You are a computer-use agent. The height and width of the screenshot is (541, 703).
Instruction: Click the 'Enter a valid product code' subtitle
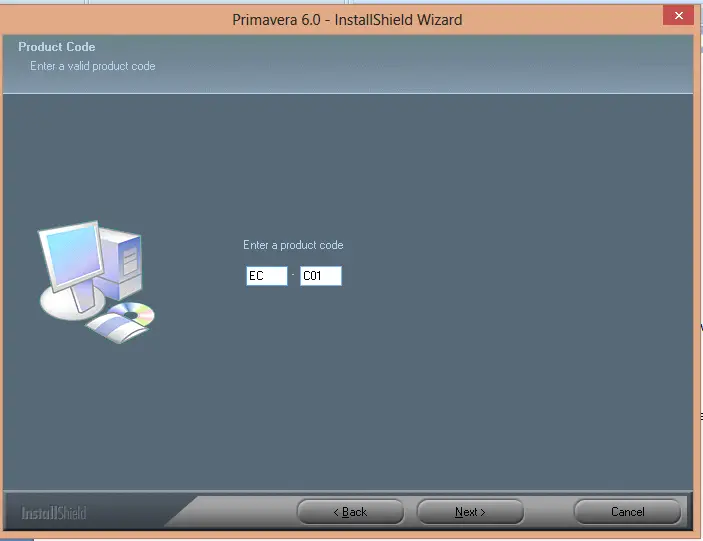pyautogui.click(x=92, y=66)
